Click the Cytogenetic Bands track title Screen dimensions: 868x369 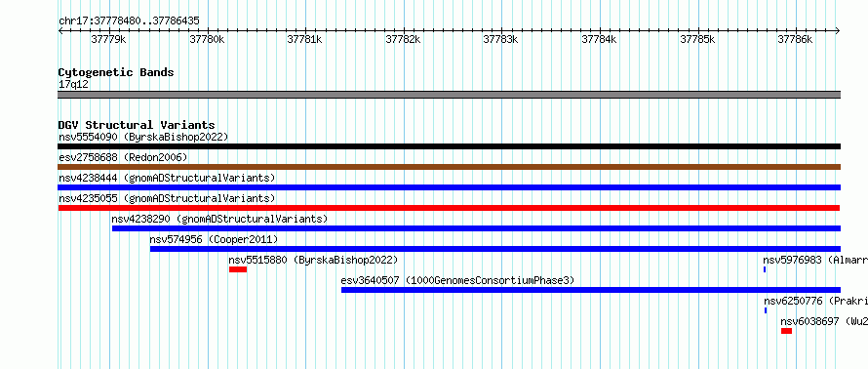[116, 72]
